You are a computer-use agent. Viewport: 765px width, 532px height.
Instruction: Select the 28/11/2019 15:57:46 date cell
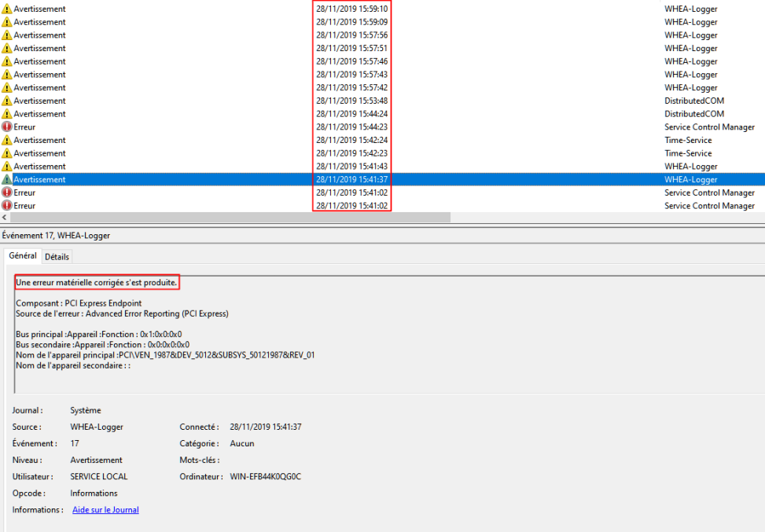351,61
